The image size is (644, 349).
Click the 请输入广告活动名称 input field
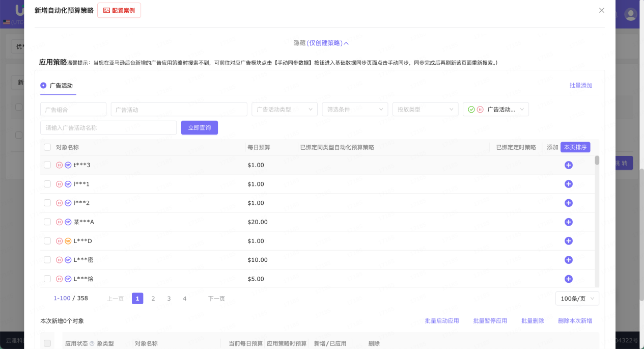click(x=108, y=127)
